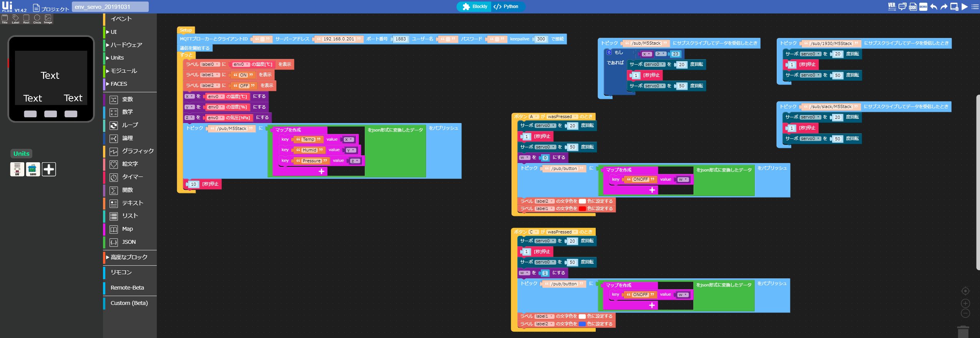Select the Title element tool
Image resolution: width=980 pixels, height=338 pixels.
tap(5, 19)
